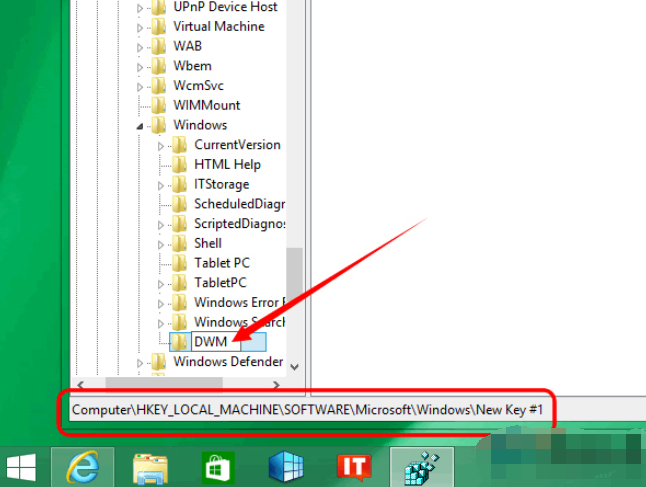Collapse the Windows registry key

pos(141,126)
